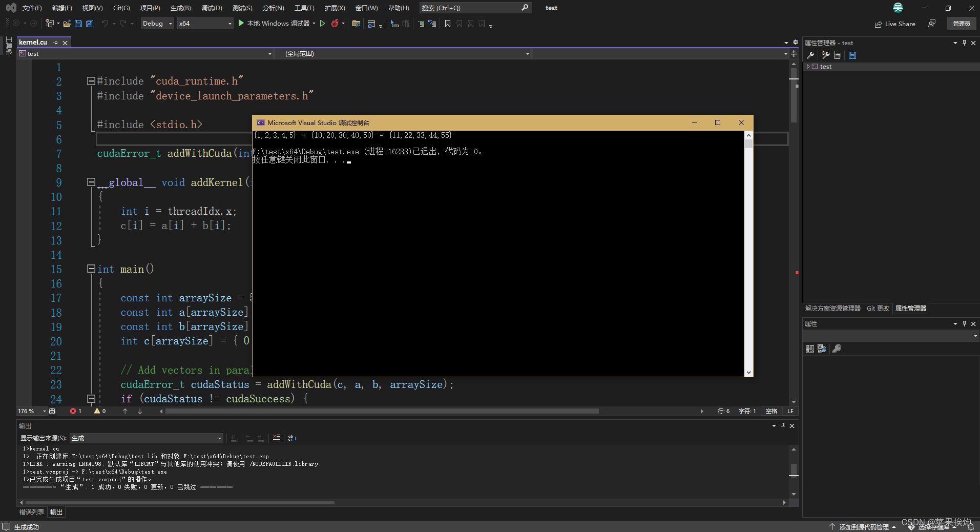Image resolution: width=980 pixels, height=532 pixels.
Task: Collapse the addKernel function on line 9
Action: pyautogui.click(x=91, y=182)
